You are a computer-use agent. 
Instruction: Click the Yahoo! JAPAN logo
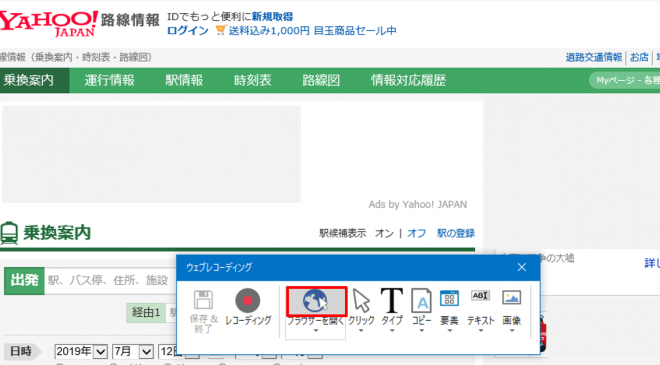(48, 23)
